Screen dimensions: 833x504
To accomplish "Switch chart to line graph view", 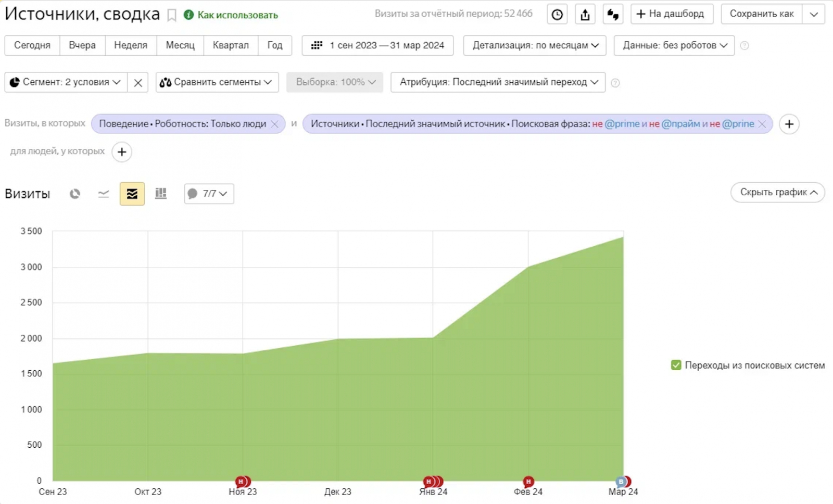I will pyautogui.click(x=104, y=194).
